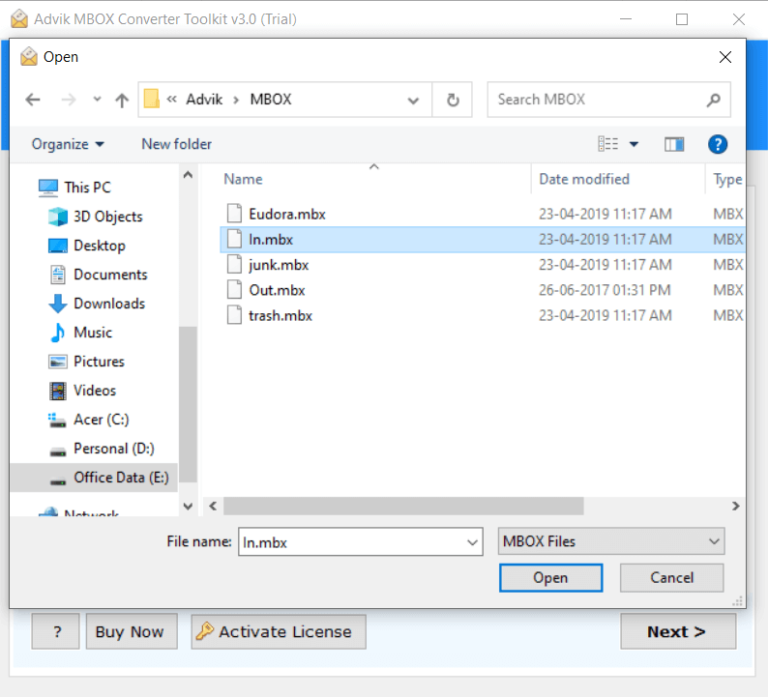Click the Back navigation arrow

33,100
